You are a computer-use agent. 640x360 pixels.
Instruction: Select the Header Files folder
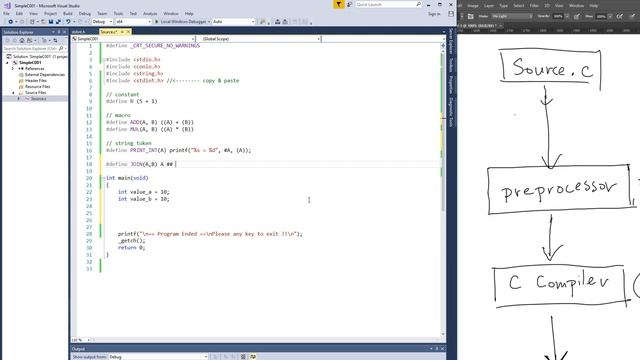point(36,81)
